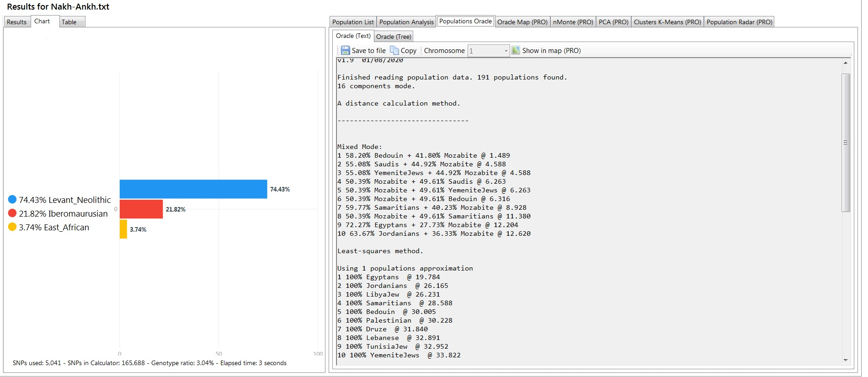Click the '16 components mode.' line
The width and height of the screenshot is (868, 377).
tap(376, 86)
